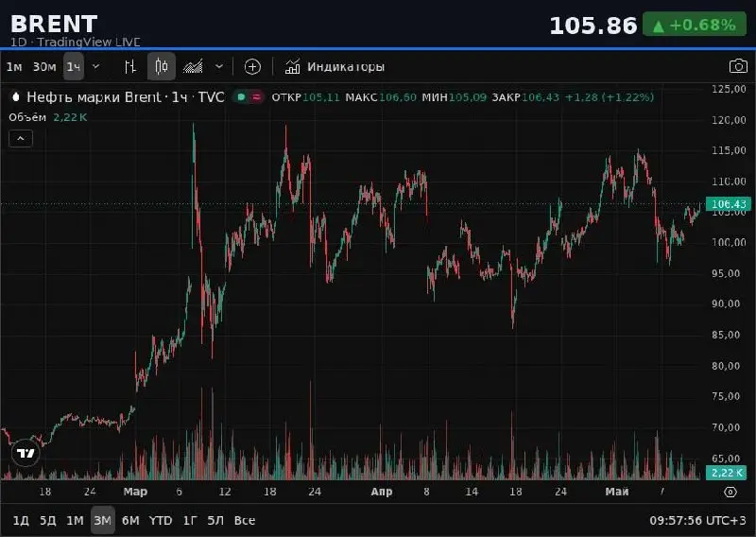Click the Апр label on time axis
Image resolution: width=756 pixels, height=537 pixels.
click(x=382, y=492)
